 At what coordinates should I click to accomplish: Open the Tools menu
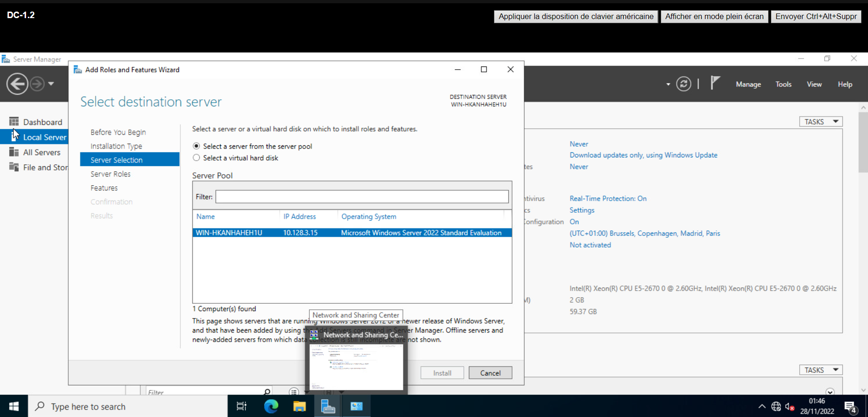click(783, 84)
